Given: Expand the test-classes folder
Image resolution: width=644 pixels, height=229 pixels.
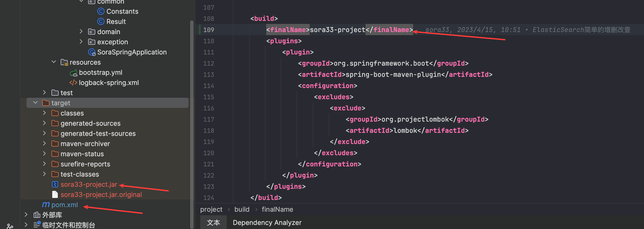Looking at the screenshot, I should 44,174.
